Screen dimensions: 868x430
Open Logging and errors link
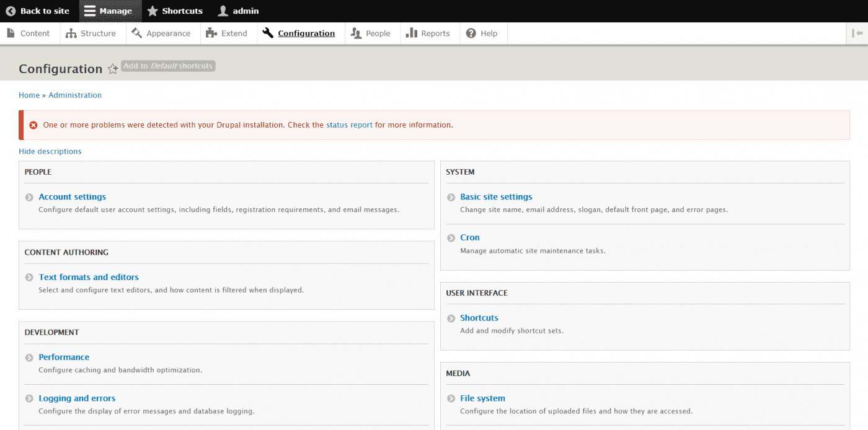coord(77,398)
